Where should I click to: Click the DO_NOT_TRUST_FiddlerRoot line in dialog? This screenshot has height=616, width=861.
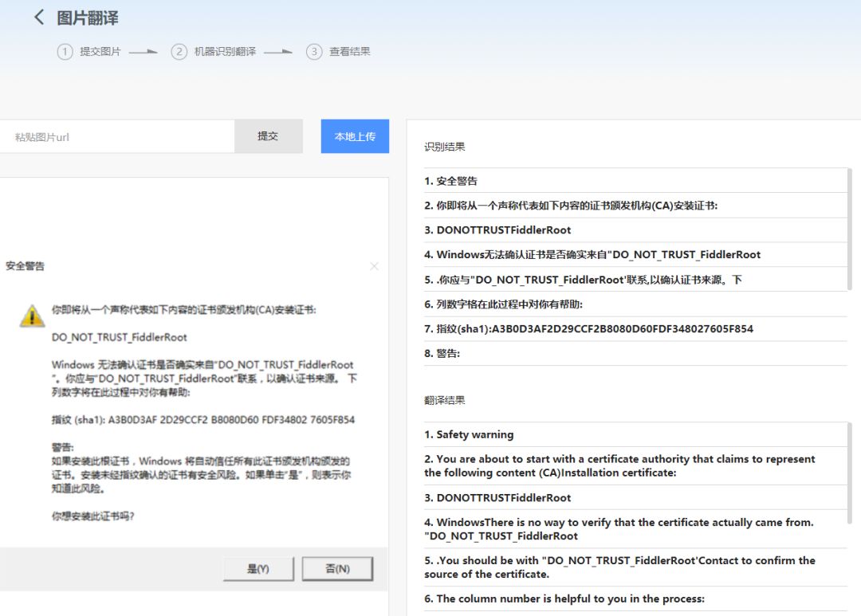[x=119, y=337]
